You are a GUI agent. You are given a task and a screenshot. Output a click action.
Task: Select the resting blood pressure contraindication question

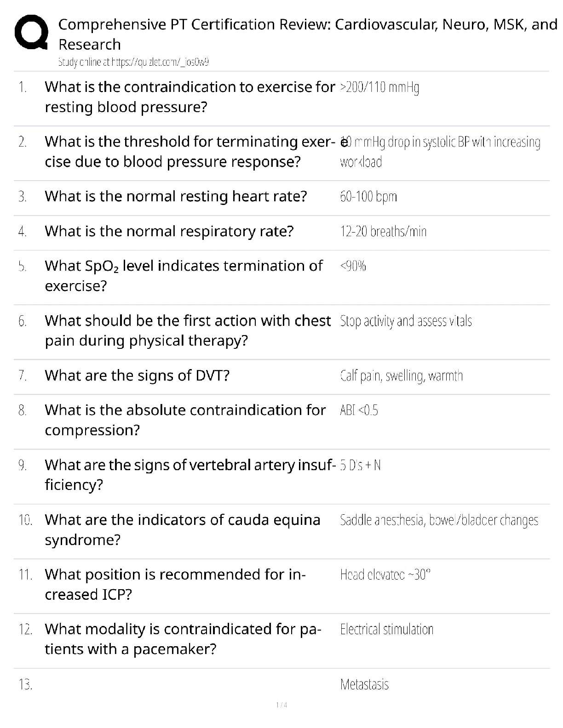[x=190, y=97]
